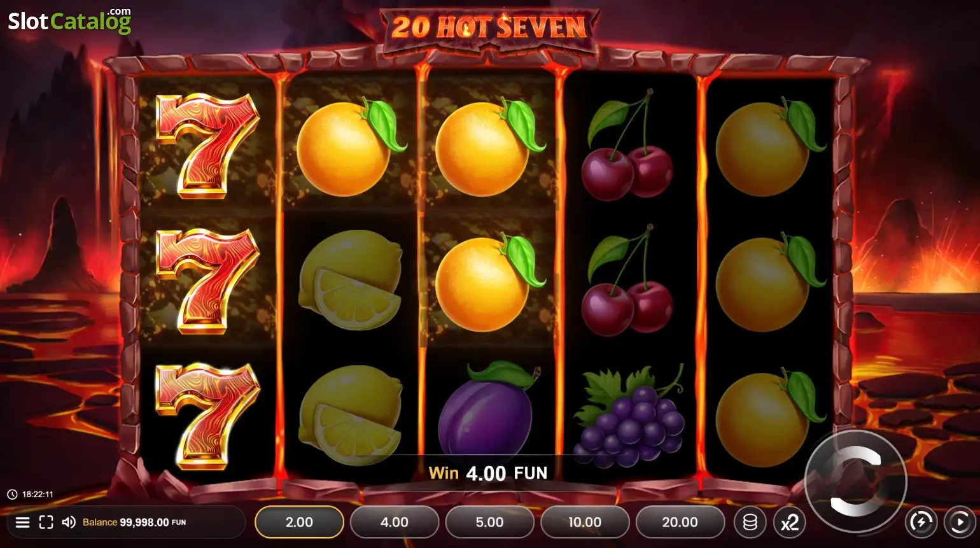Mute the game sound
Screen dimensions: 980x548
click(69, 523)
